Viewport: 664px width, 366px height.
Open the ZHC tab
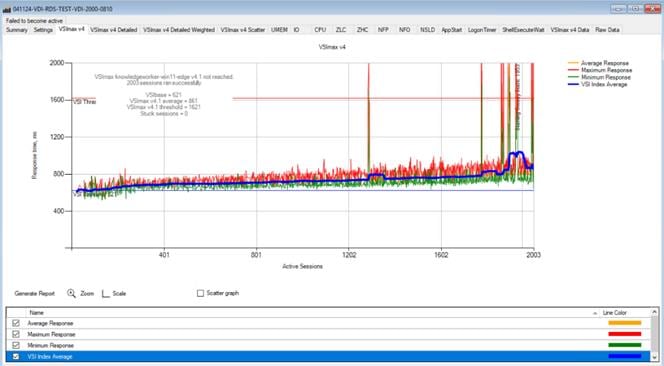tap(362, 30)
